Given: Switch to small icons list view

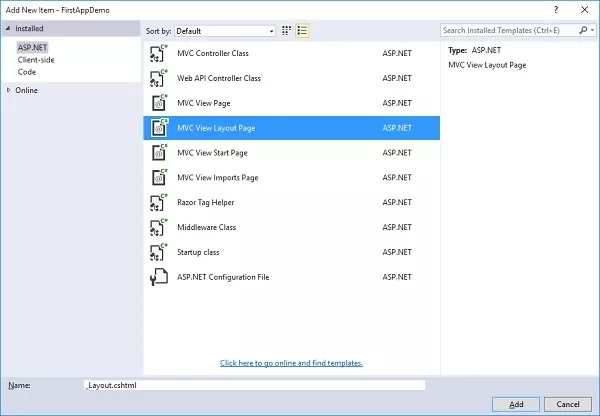Looking at the screenshot, I should (x=302, y=31).
